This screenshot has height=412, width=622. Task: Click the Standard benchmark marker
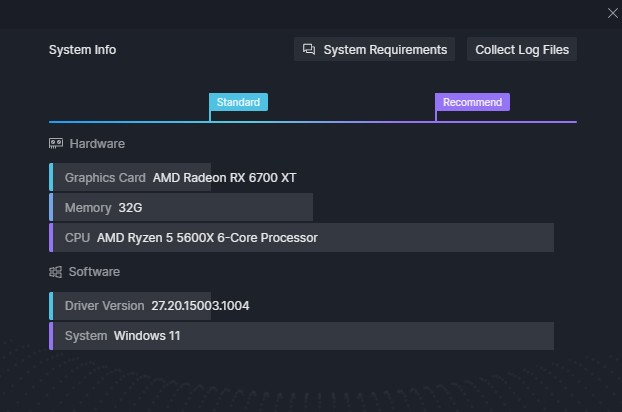(x=238, y=102)
